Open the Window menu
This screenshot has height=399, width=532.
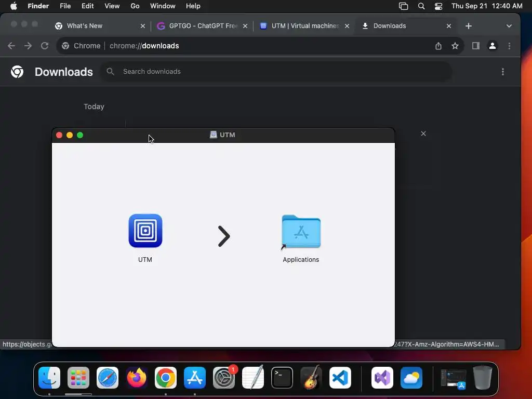163,6
